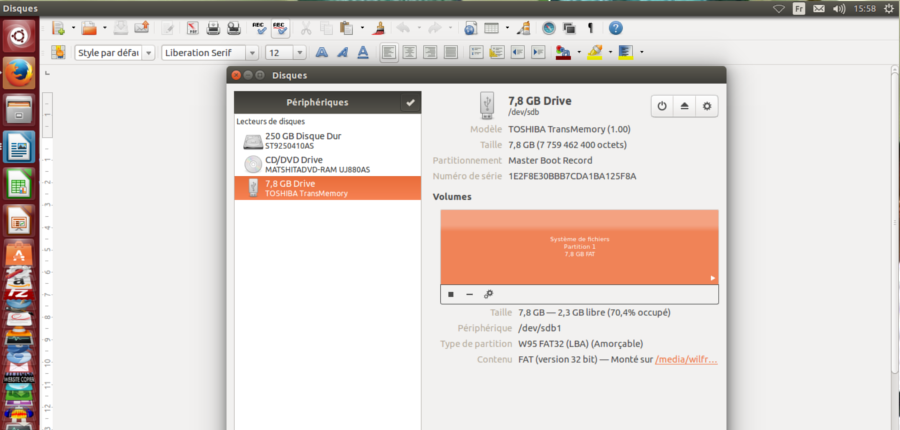This screenshot has height=430, width=900.
Task: Click the Partition 1 FAT volume block
Action: click(579, 247)
